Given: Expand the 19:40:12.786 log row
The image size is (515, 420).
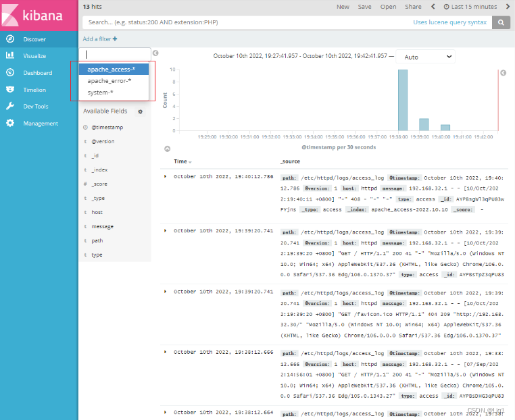Looking at the screenshot, I should click(165, 176).
